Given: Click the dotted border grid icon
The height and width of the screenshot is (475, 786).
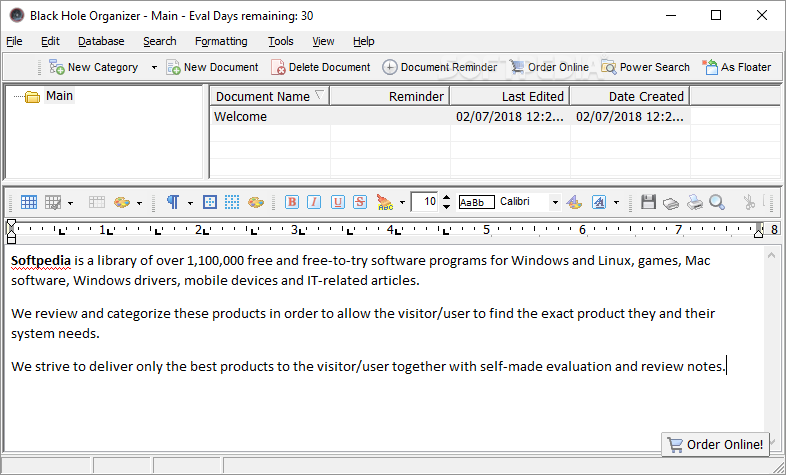Looking at the screenshot, I should 232,202.
